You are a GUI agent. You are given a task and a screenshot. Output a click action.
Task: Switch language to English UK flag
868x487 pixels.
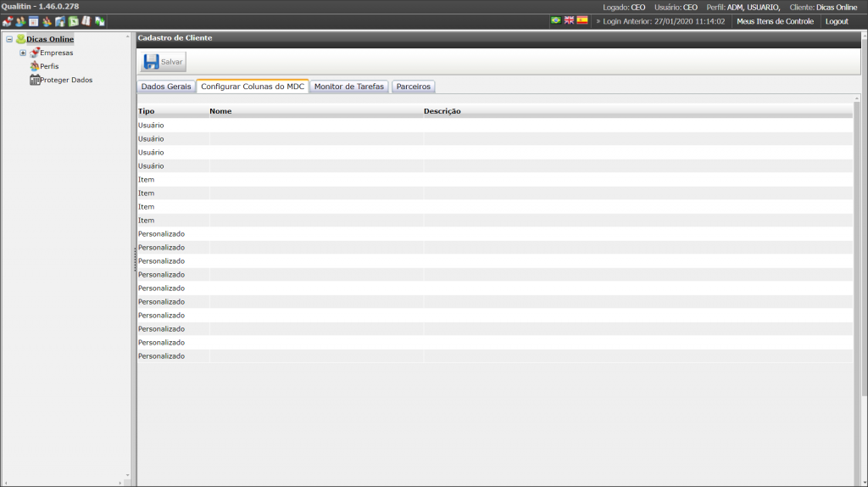point(569,20)
